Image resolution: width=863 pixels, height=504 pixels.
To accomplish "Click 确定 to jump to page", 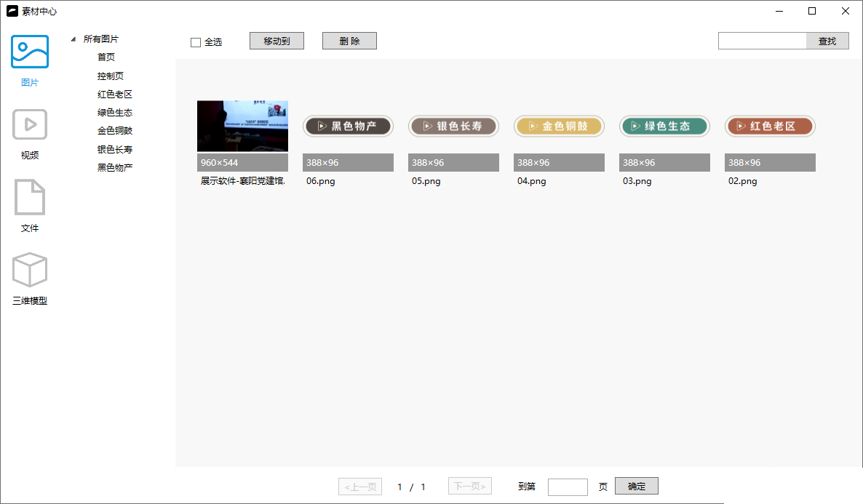I will 637,486.
